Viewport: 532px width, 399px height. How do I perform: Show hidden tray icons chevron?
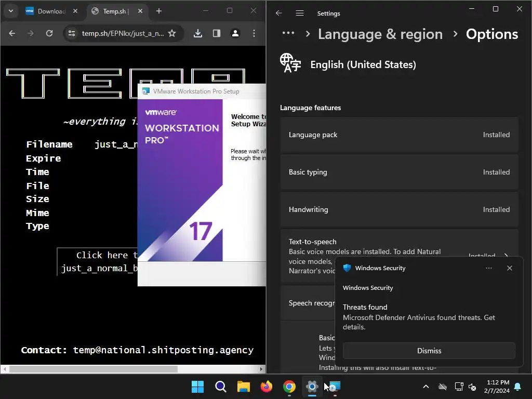(x=426, y=387)
